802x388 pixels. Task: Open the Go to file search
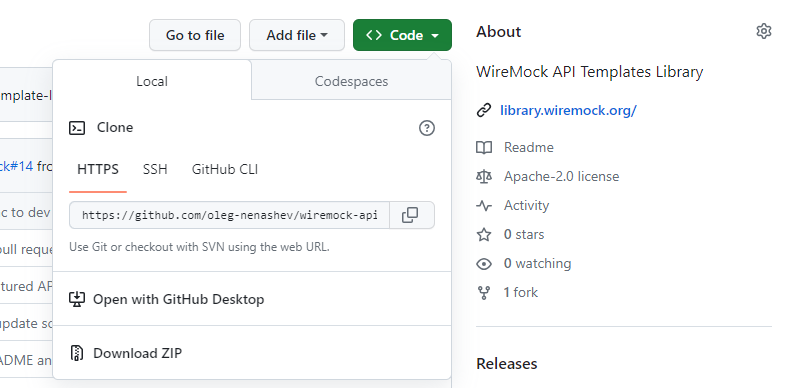[195, 35]
